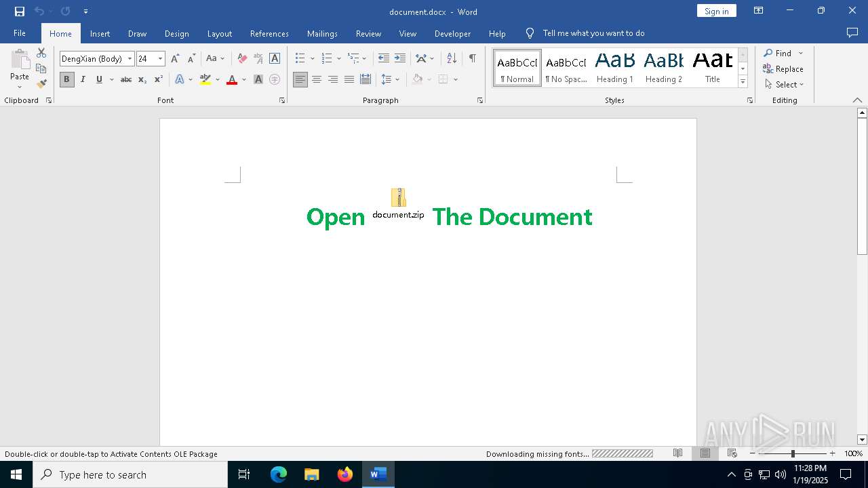Switch to Read Mode view in status bar
Image resolution: width=868 pixels, height=488 pixels.
[x=677, y=453]
